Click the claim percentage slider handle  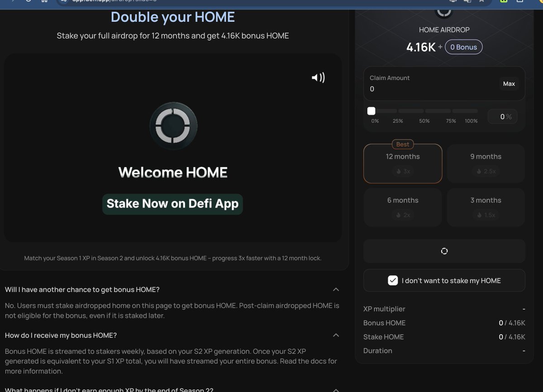(x=372, y=111)
